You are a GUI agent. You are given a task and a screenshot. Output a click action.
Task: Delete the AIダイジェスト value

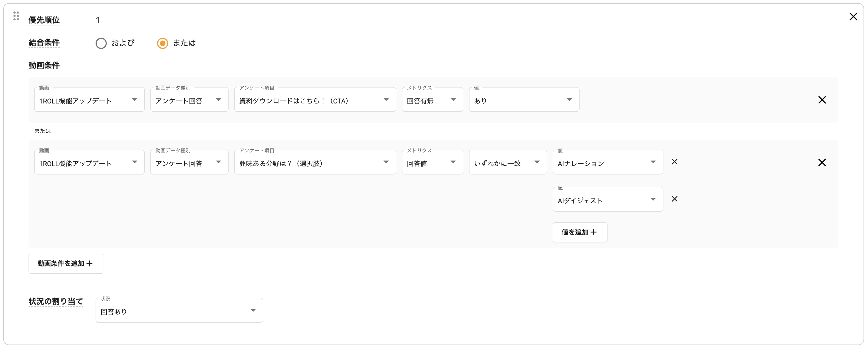point(674,199)
